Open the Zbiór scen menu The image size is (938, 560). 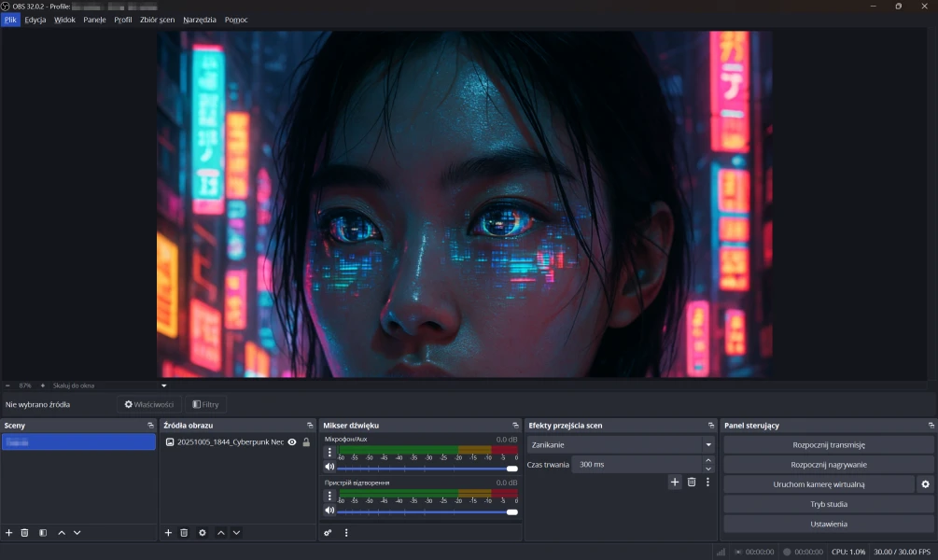pyautogui.click(x=157, y=20)
